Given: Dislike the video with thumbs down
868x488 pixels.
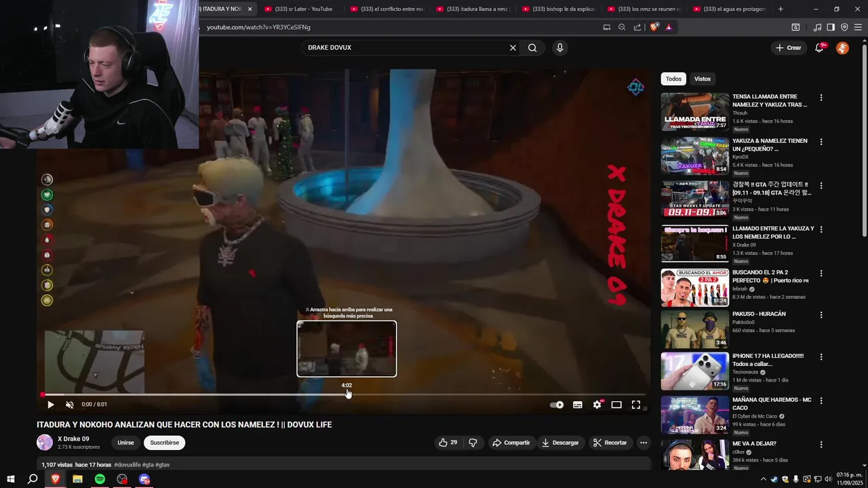Looking at the screenshot, I should pos(473,443).
